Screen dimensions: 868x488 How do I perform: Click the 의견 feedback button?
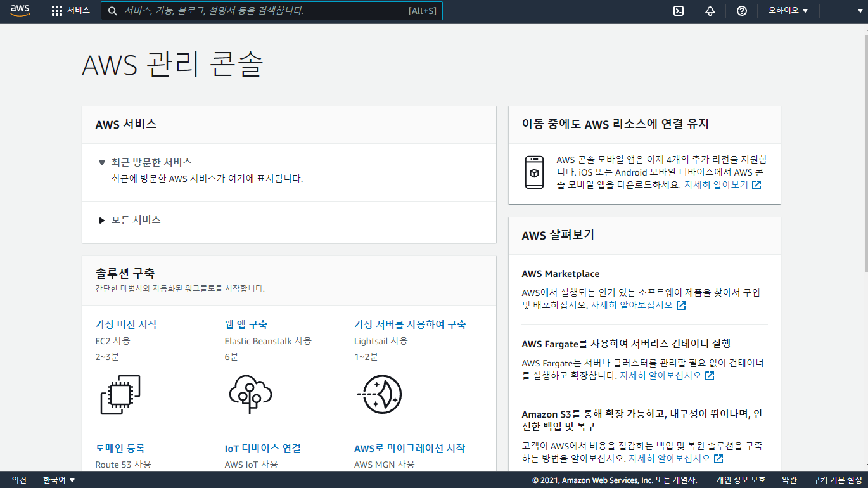coord(19,480)
